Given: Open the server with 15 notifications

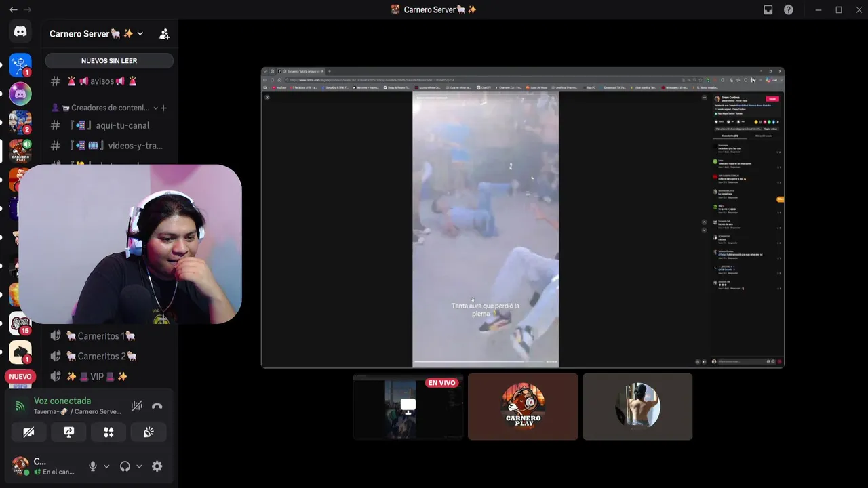Looking at the screenshot, I should point(20,323).
